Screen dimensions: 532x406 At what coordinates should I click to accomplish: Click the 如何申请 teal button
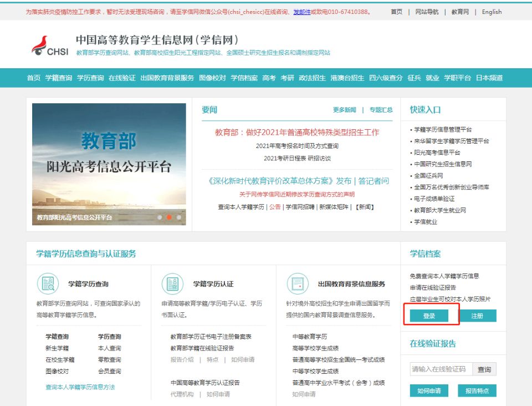point(429,390)
